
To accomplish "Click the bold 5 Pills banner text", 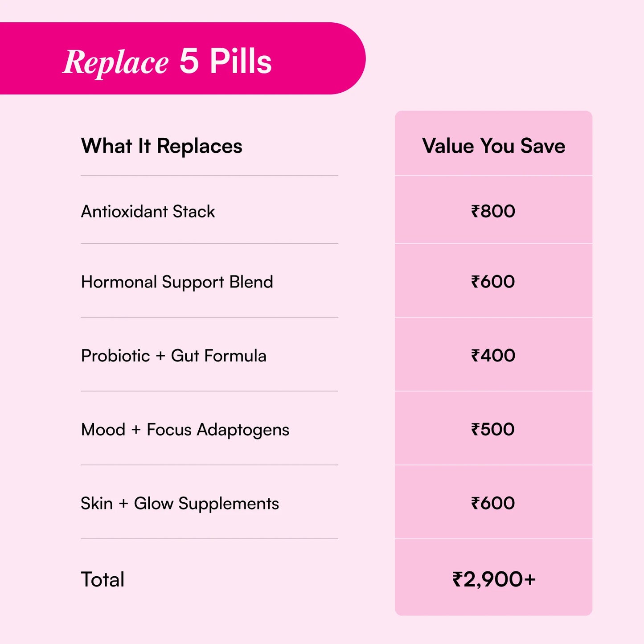I will tap(226, 61).
